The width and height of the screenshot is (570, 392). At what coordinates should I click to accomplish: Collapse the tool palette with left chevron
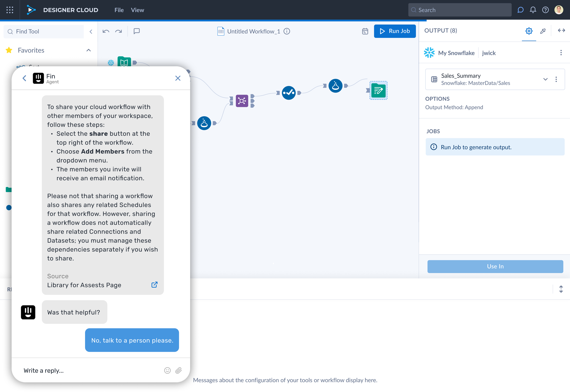91,31
